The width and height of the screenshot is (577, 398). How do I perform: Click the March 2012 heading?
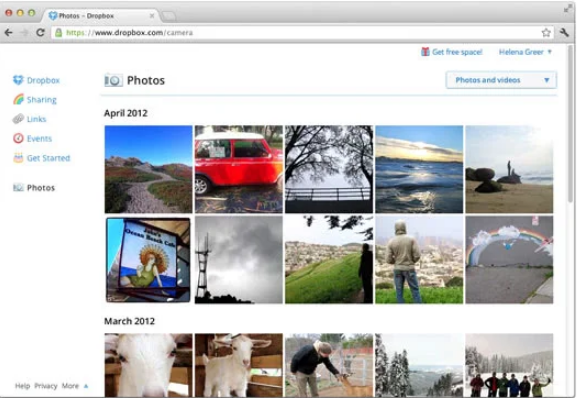(130, 321)
